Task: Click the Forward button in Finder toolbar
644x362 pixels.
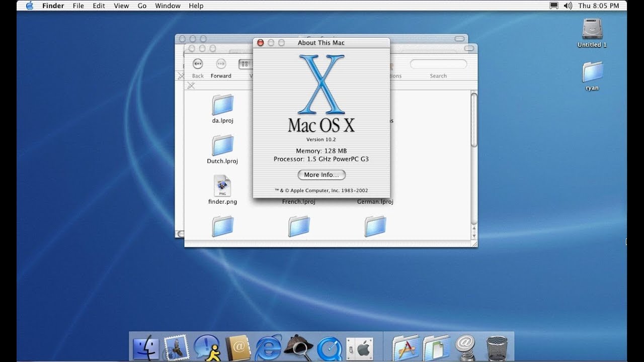Action: 221,64
